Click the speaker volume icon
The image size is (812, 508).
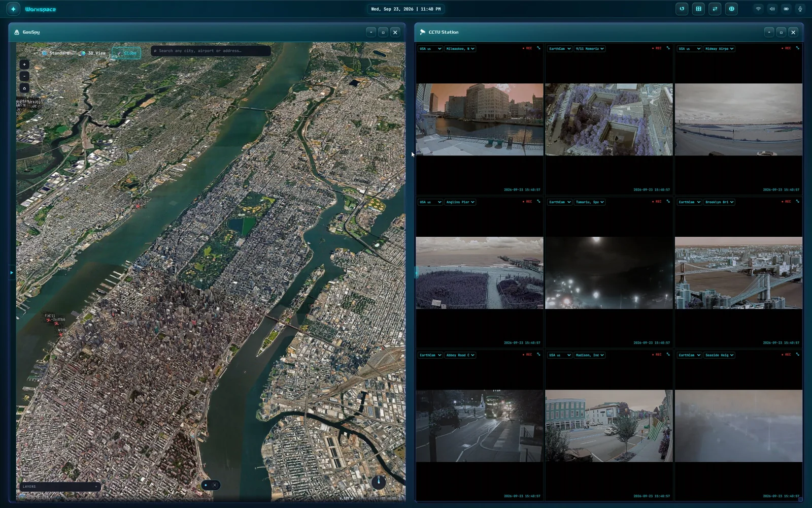click(x=772, y=9)
